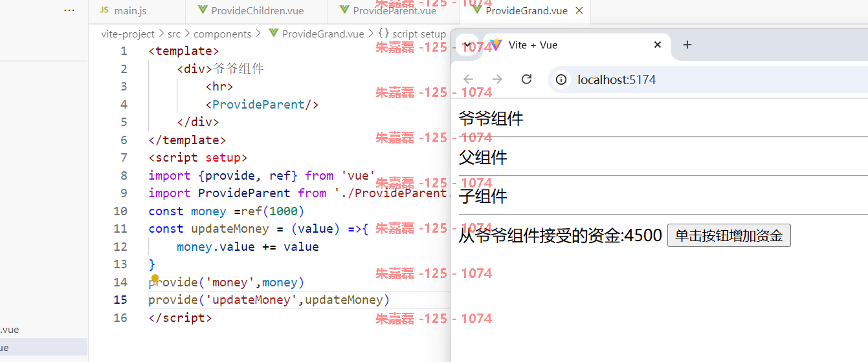Click the <script setup> line
Image resolution: width=868 pixels, height=362 pixels.
pos(198,158)
